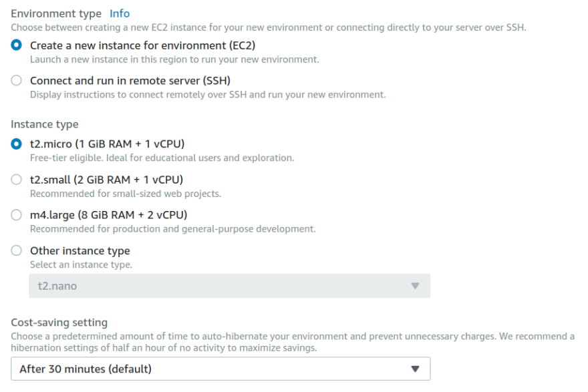Viewport: 588px width, 392px height.
Task: Click the m4.large (8 GiB RAM + 2 vCPU) label
Action: pos(109,216)
